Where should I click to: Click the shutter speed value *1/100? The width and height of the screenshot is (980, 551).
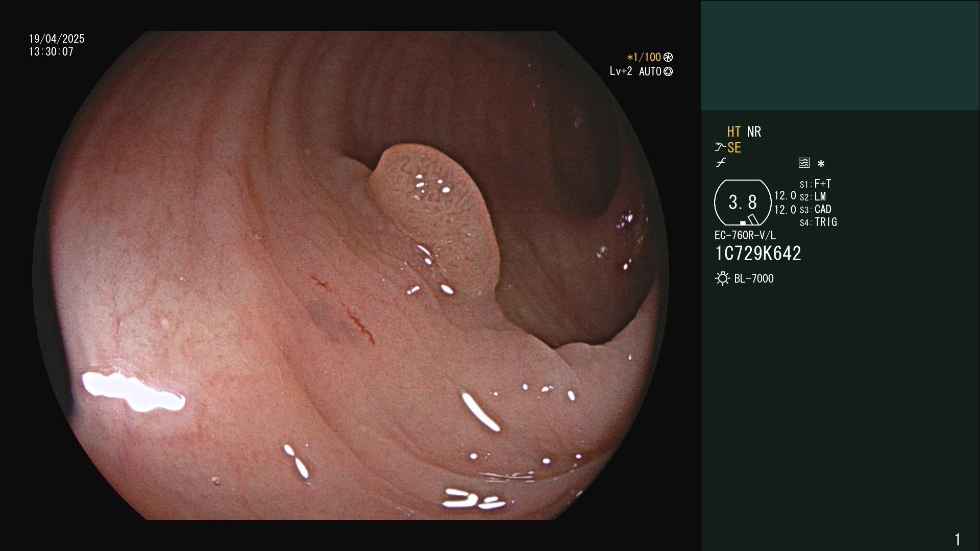tap(644, 58)
